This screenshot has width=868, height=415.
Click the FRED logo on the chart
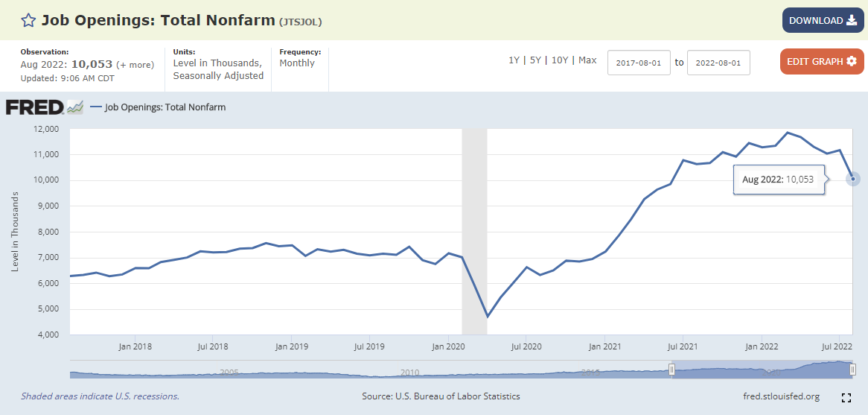click(44, 107)
